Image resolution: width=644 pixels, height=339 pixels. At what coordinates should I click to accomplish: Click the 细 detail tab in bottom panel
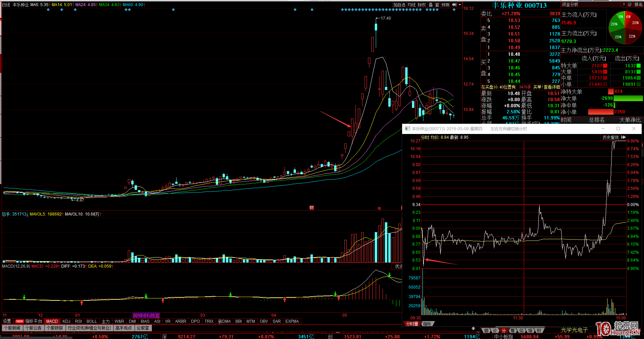[486, 330]
